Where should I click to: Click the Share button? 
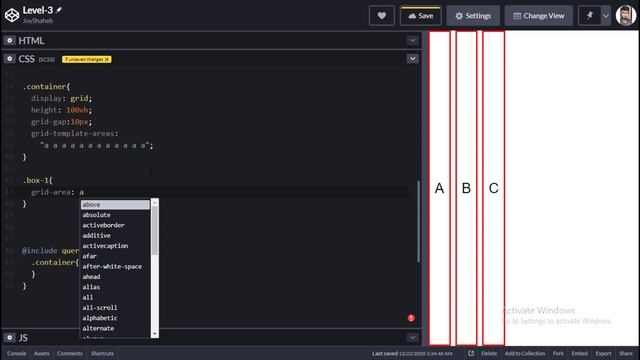click(626, 353)
